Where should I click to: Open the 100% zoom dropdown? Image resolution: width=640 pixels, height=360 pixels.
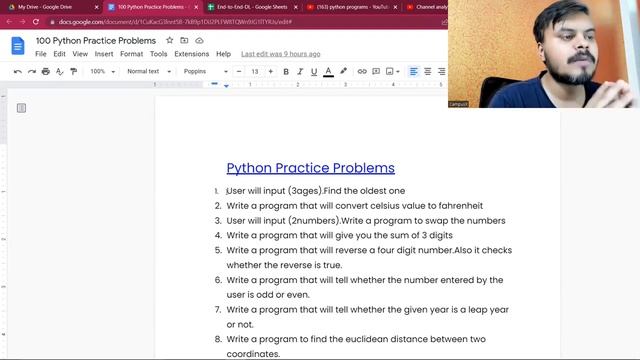(x=102, y=71)
